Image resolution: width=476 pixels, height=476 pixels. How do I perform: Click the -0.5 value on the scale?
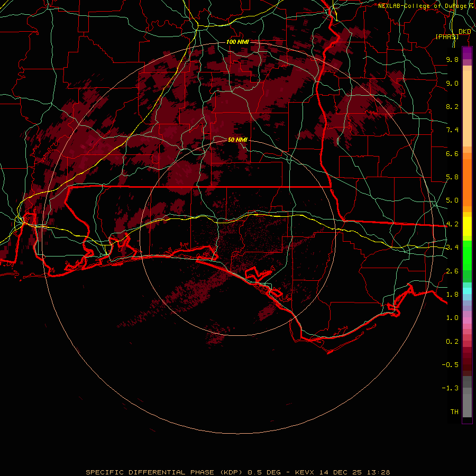point(450,365)
